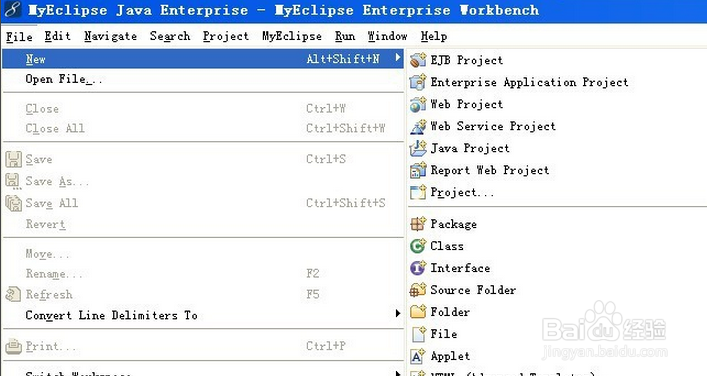Select Interface label in submenu
707x376 pixels.
pyautogui.click(x=460, y=268)
